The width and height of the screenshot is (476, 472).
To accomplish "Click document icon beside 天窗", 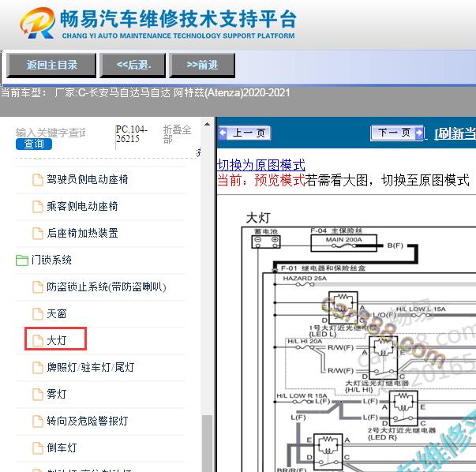I will pos(38,313).
